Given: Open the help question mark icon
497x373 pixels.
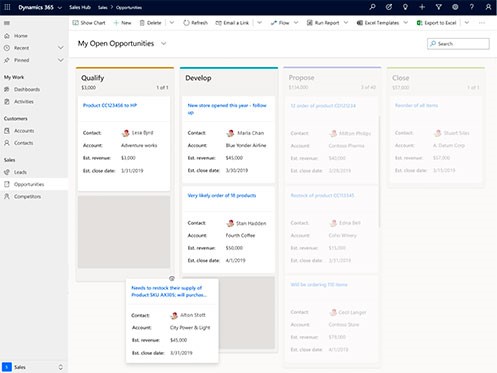Looking at the screenshot, I should coord(472,7).
